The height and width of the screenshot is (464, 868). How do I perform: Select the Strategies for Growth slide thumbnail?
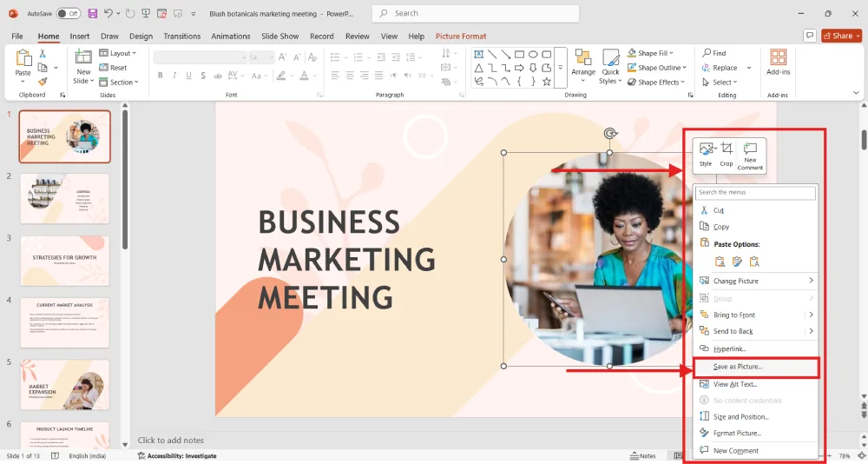(65, 261)
